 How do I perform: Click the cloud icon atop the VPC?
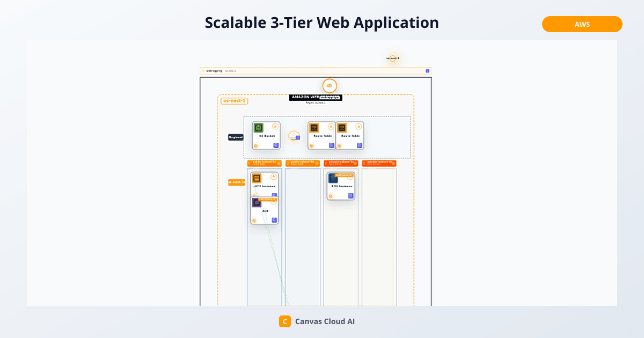(x=330, y=86)
